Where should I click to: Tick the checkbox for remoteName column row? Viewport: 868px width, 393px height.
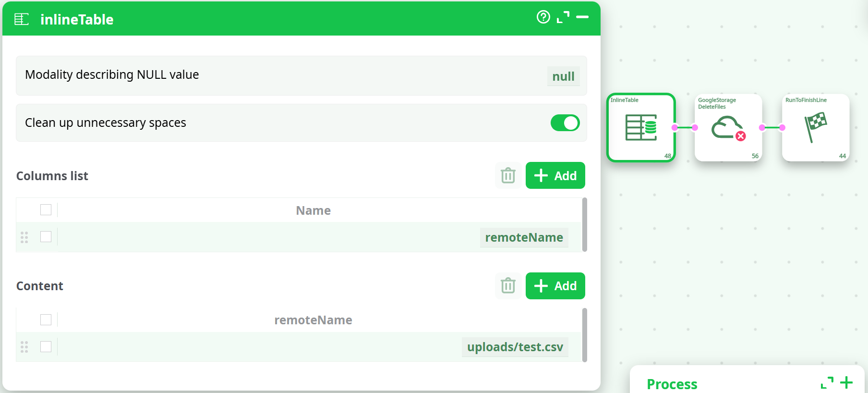(46, 237)
